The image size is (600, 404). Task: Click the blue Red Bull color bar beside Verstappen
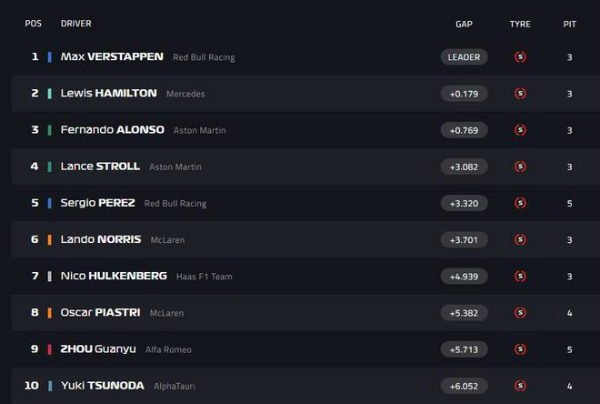[x=49, y=57]
